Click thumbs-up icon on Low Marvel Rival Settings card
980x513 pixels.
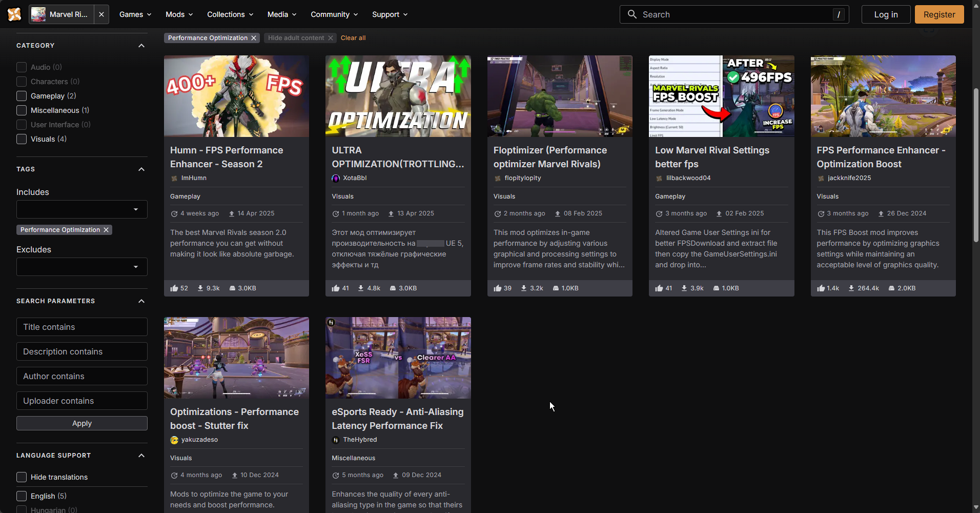pyautogui.click(x=659, y=288)
